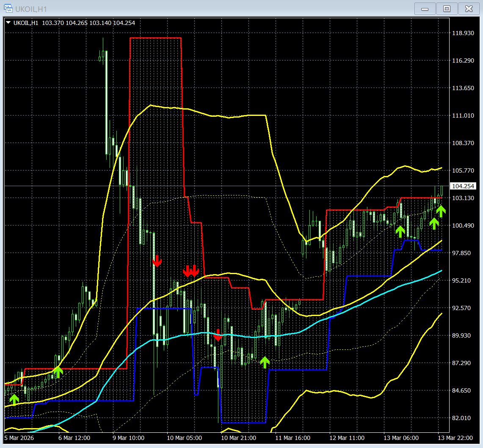The image size is (483, 448).
Task: Click the 12 Mar 11:00 time axis label
Action: (347, 438)
